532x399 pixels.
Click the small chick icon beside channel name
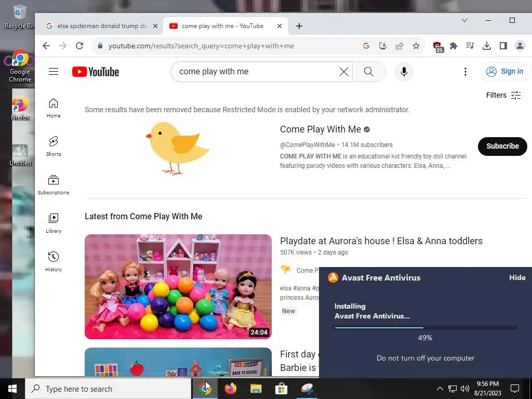point(286,270)
